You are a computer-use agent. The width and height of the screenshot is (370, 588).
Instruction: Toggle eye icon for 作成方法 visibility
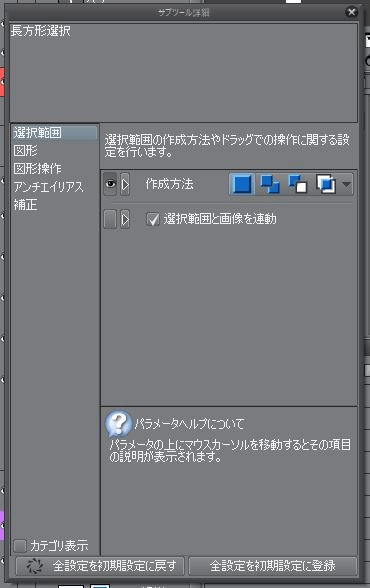tap(110, 184)
